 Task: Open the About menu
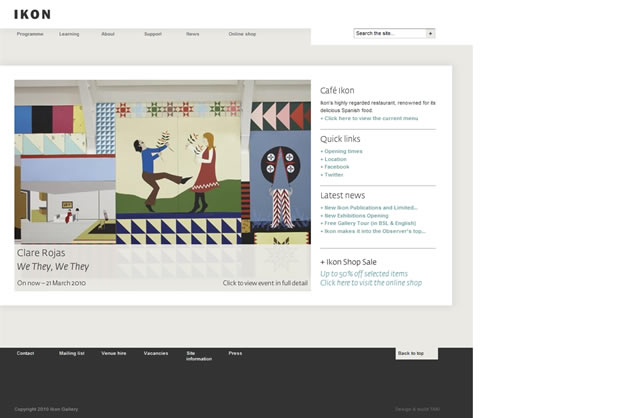(x=108, y=34)
